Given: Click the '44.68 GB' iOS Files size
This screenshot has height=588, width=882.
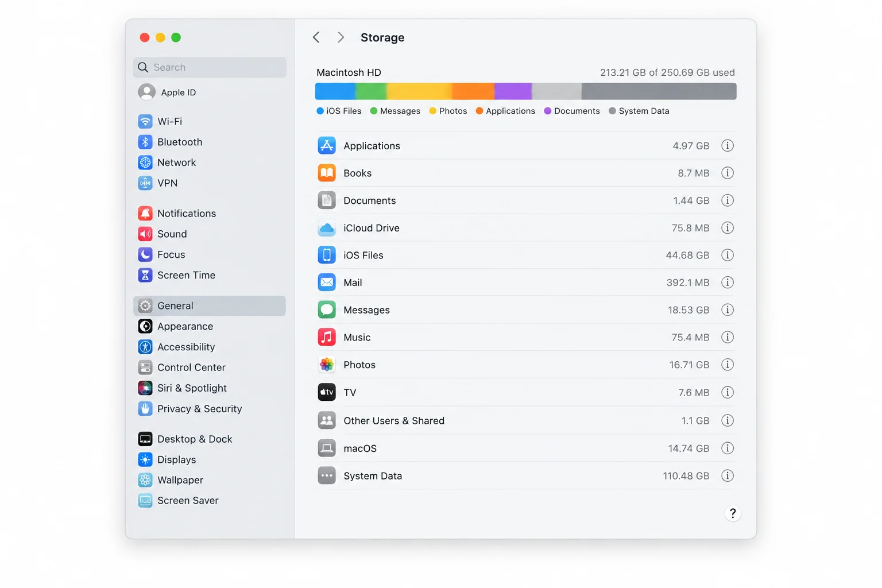Looking at the screenshot, I should [x=687, y=255].
